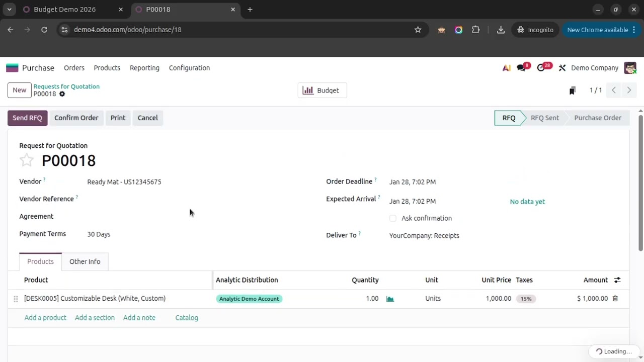Switch to the Other Info tab
This screenshot has width=644, height=362.
click(x=85, y=261)
